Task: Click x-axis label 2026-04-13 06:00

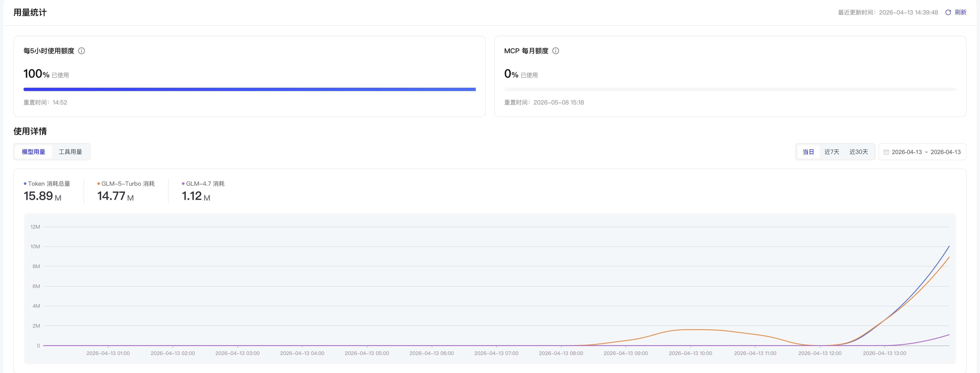Action: (x=431, y=353)
